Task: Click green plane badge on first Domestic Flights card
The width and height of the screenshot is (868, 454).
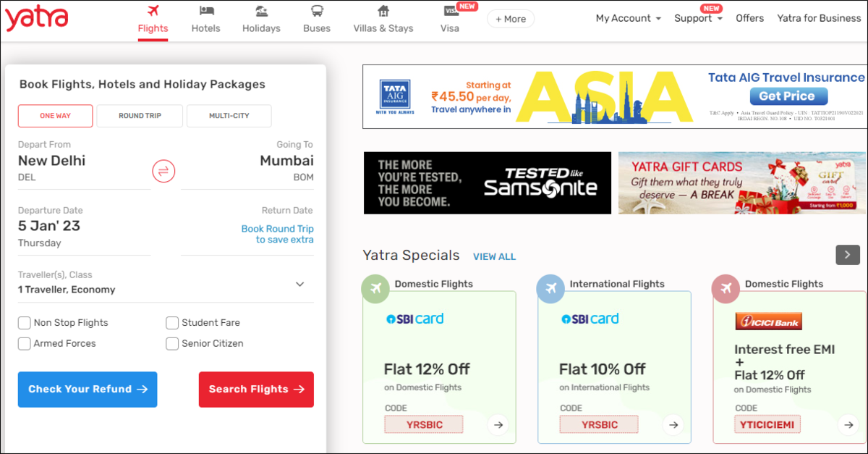Action: [375, 288]
